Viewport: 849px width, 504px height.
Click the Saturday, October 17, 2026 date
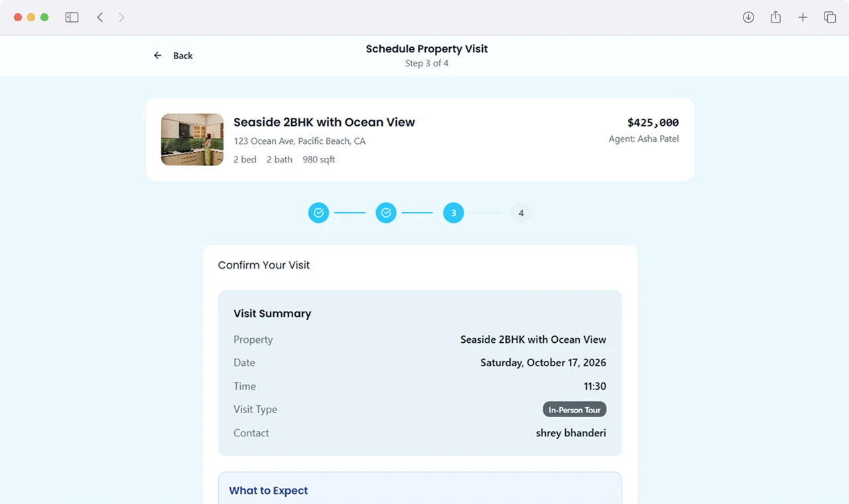click(543, 363)
